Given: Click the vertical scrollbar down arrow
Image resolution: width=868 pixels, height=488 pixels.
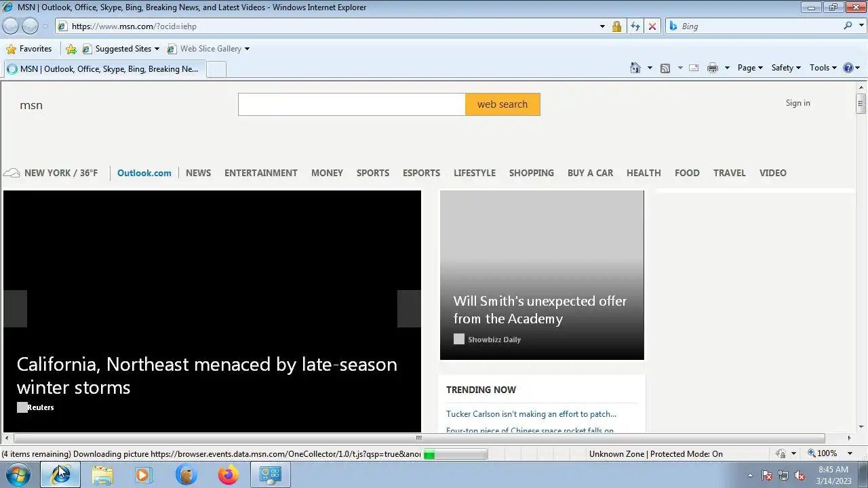Looking at the screenshot, I should click(x=861, y=427).
